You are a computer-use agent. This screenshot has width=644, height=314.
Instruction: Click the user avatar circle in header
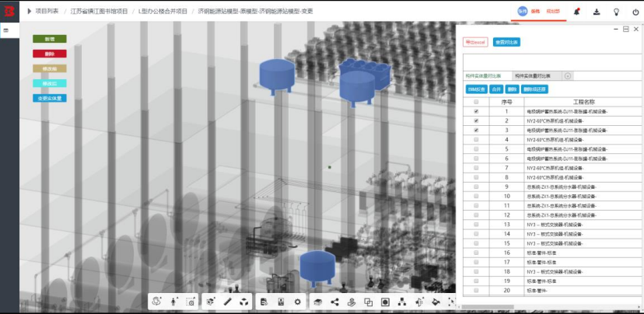tap(522, 12)
